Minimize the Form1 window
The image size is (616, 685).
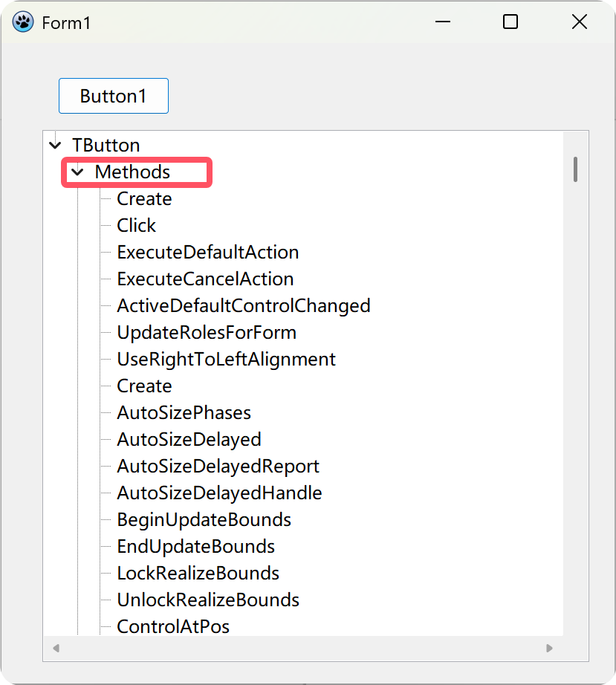tap(443, 22)
